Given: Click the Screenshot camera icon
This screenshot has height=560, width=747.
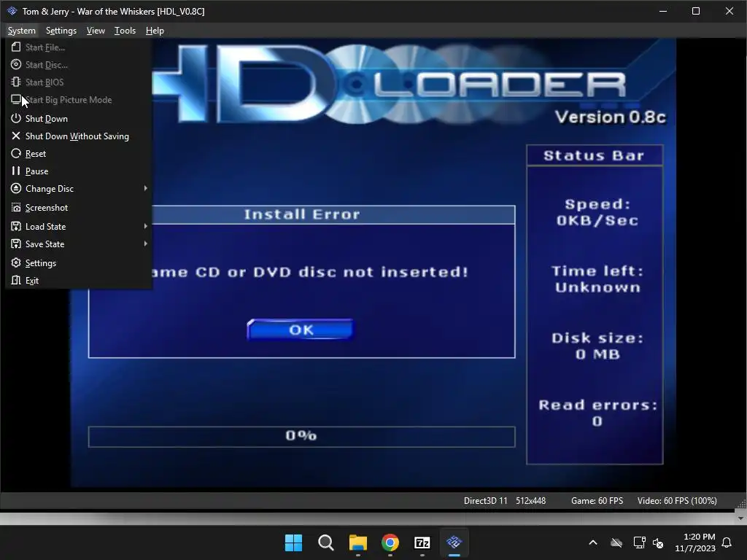Looking at the screenshot, I should [16, 208].
